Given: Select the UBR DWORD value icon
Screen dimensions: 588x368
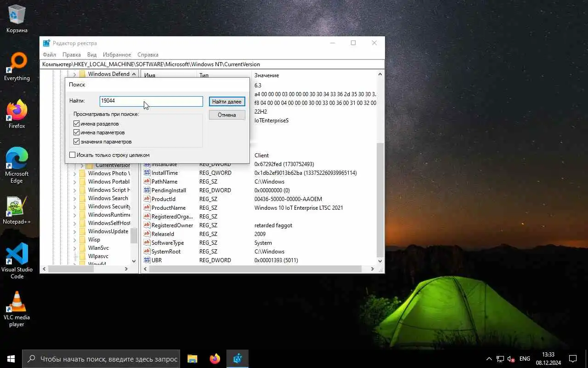Looking at the screenshot, I should click(x=147, y=260).
